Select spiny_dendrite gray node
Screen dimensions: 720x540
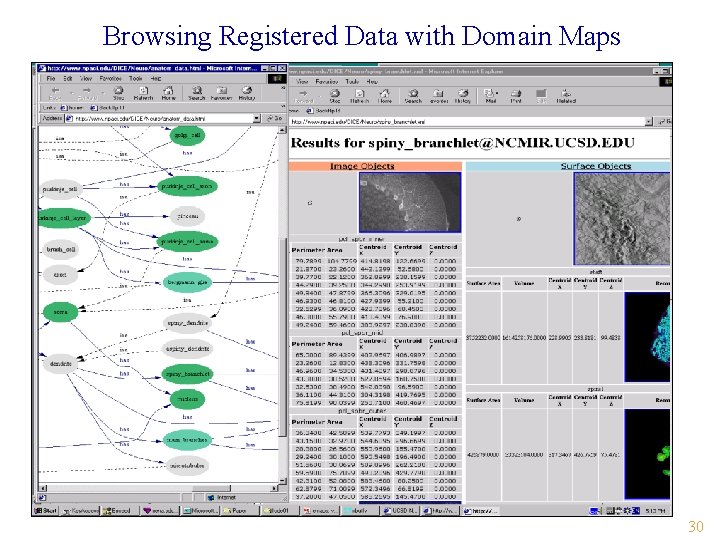click(187, 323)
